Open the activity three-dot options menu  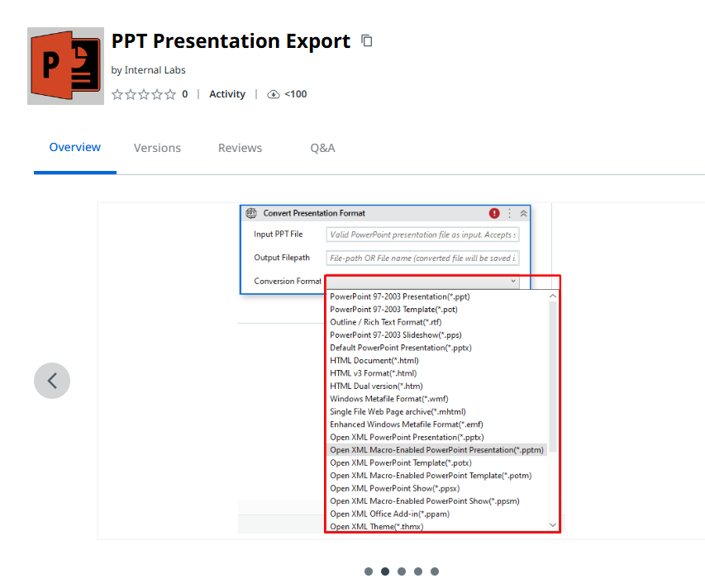click(509, 213)
